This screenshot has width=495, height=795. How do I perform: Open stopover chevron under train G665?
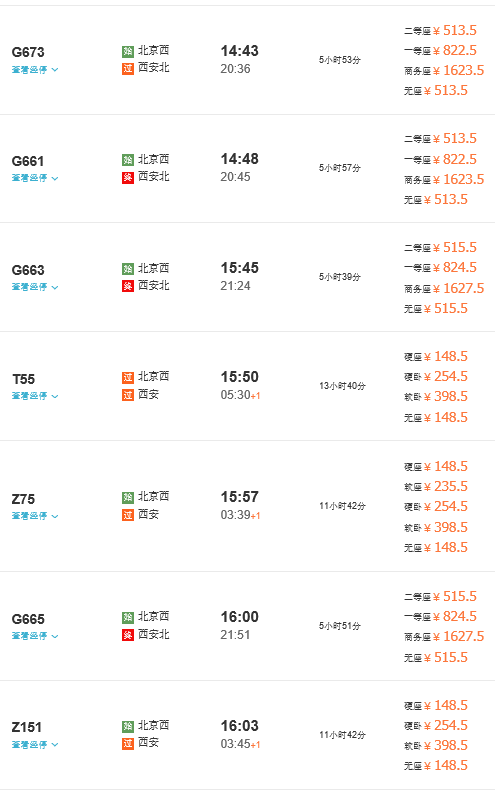(x=55, y=636)
